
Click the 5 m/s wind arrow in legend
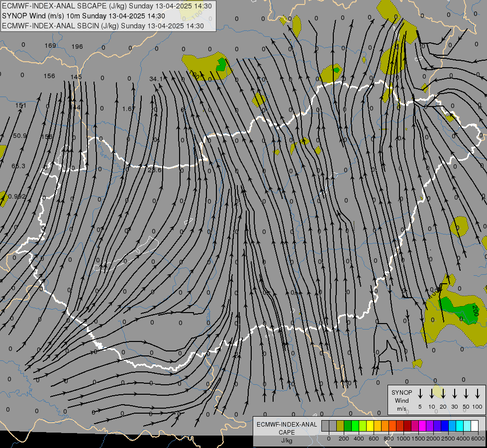click(420, 393)
